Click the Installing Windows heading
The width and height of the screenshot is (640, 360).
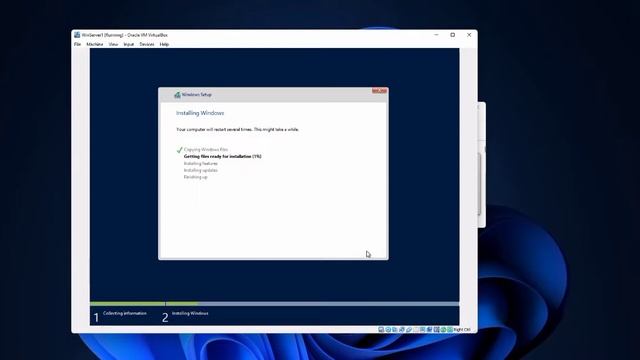click(x=200, y=113)
